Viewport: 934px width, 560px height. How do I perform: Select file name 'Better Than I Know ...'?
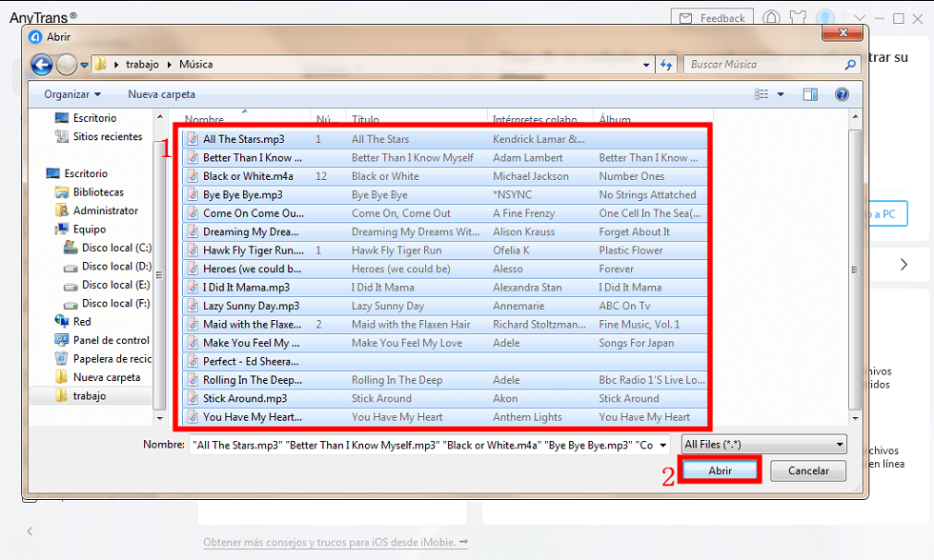click(253, 158)
